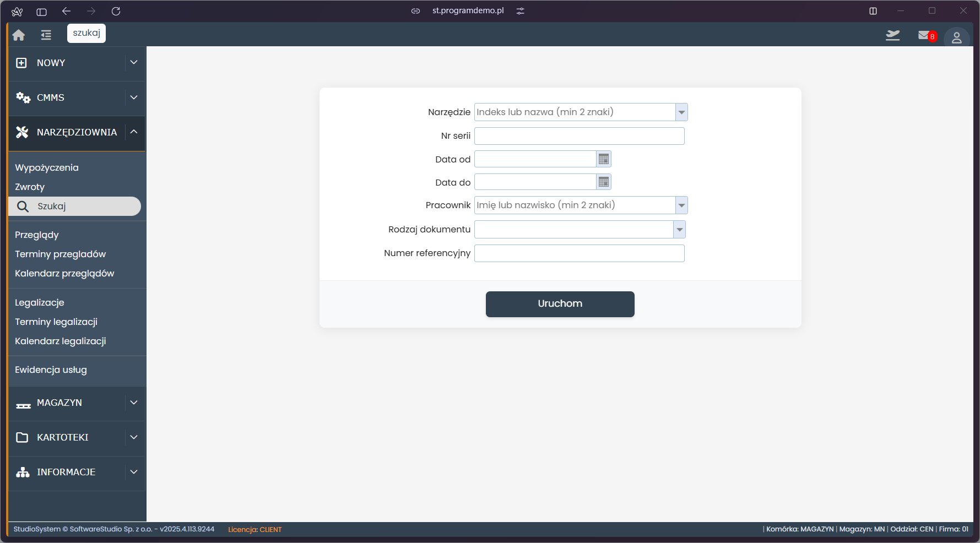Screen dimensions: 980x543
Task: Open Wypożyczenia in the sidebar
Action: click(47, 168)
